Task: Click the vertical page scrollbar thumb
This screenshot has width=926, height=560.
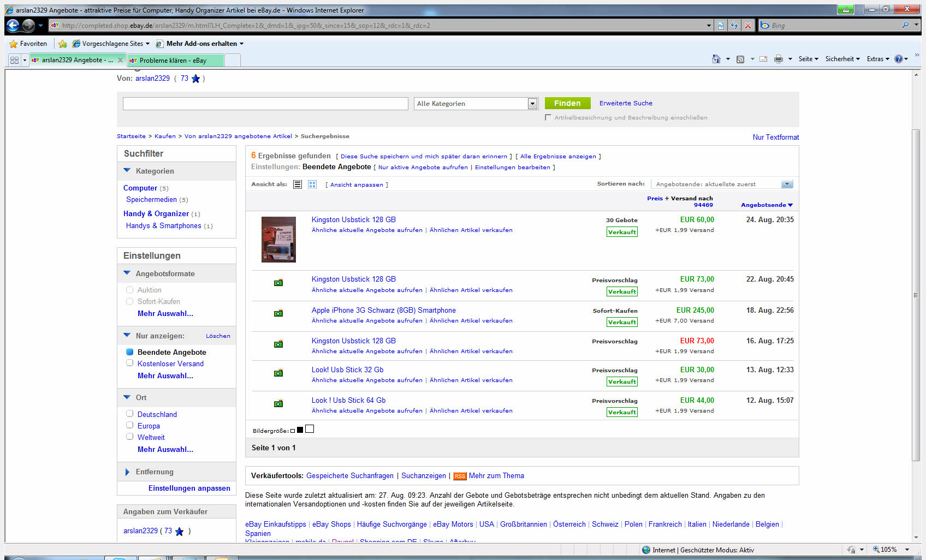Action: pyautogui.click(x=916, y=295)
